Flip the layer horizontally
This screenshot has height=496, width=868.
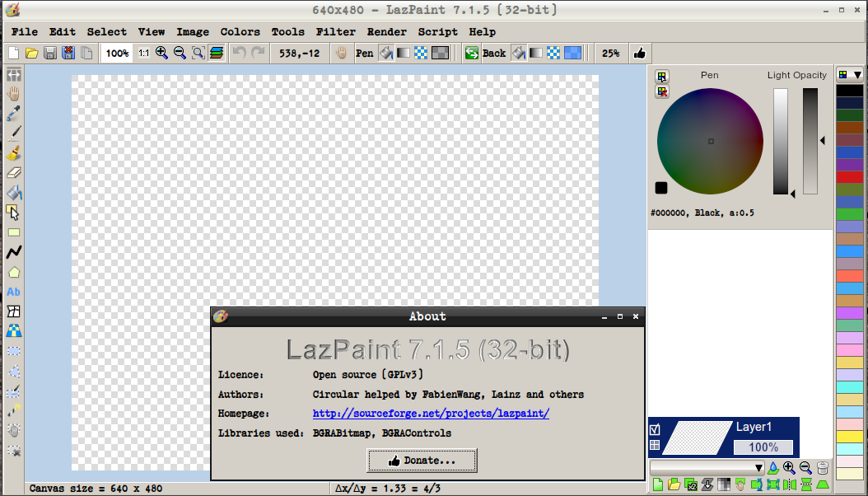point(790,485)
